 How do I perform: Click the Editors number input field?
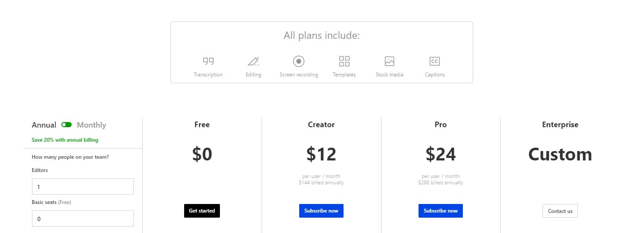[83, 186]
